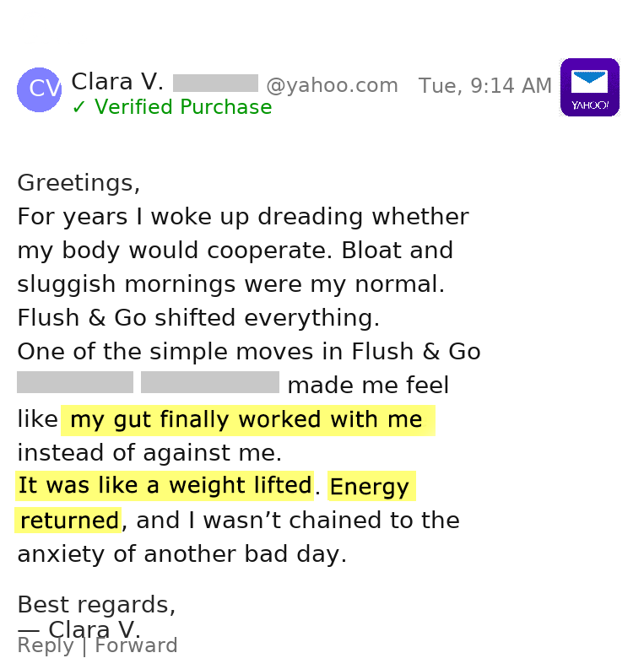
Task: Click the Yahoo Mail logo icon
Action: 589,88
